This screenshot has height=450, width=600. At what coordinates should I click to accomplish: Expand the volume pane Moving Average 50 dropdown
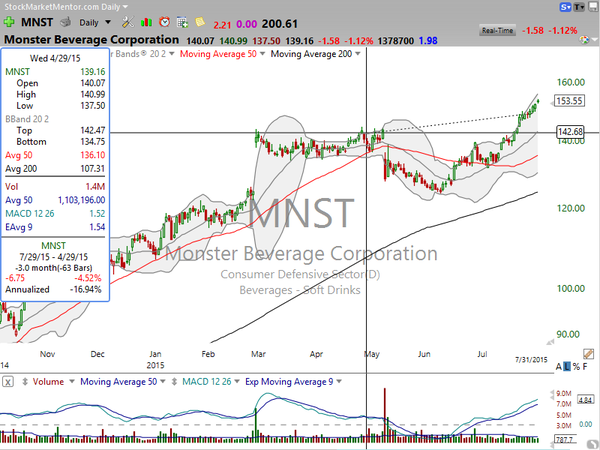pyautogui.click(x=163, y=382)
